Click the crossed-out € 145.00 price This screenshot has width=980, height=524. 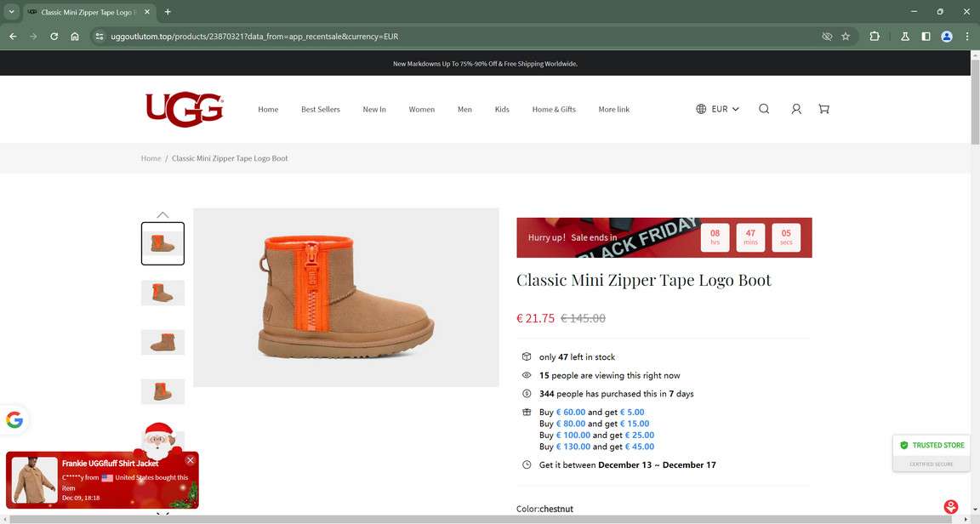coord(583,318)
